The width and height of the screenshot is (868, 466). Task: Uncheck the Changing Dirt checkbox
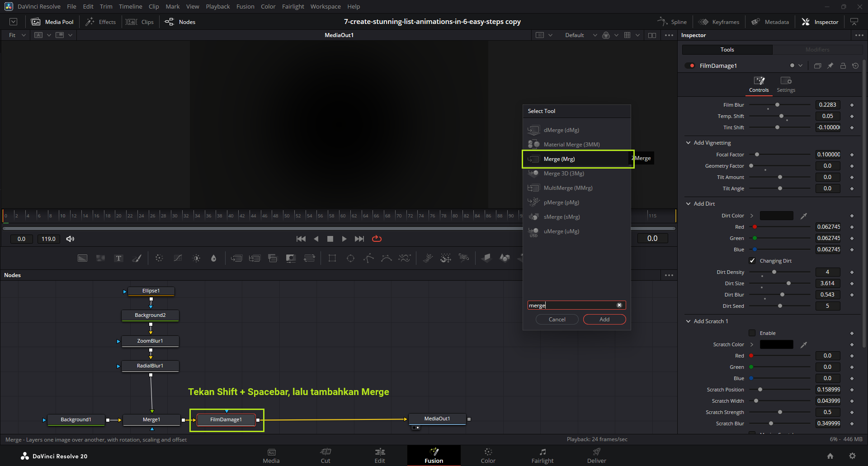[752, 261]
